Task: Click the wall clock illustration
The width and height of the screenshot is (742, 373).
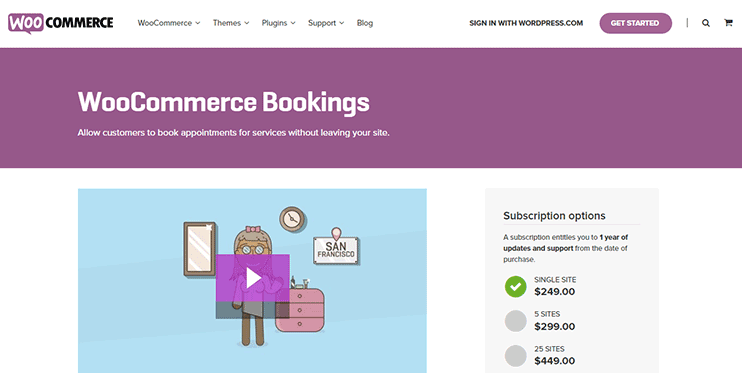Action: coord(293,219)
